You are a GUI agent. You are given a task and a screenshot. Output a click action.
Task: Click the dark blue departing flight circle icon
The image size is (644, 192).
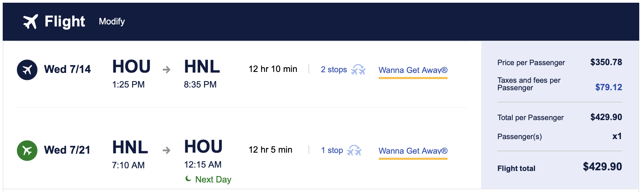tap(27, 70)
